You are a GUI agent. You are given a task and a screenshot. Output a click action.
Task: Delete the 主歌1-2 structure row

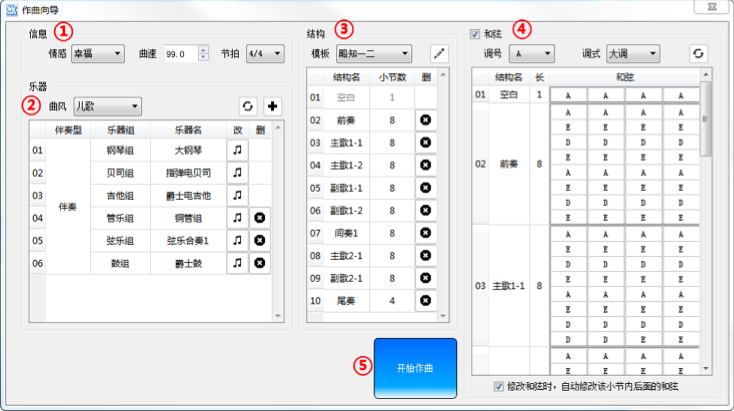426,165
